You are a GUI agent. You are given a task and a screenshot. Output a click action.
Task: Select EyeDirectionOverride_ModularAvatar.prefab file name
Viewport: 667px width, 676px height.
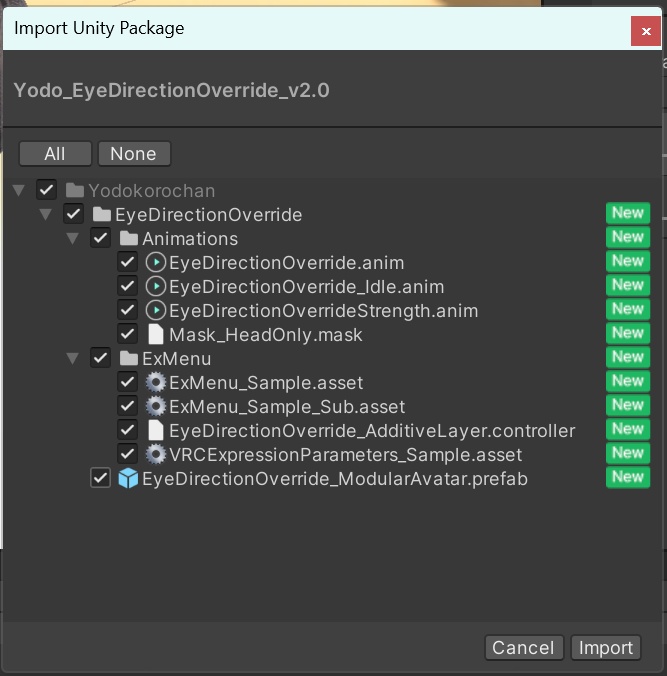point(335,479)
